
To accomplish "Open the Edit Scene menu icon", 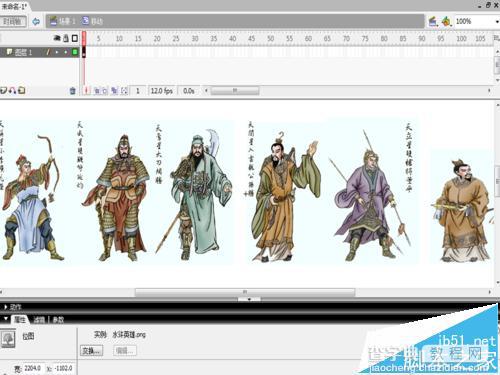I will [433, 21].
